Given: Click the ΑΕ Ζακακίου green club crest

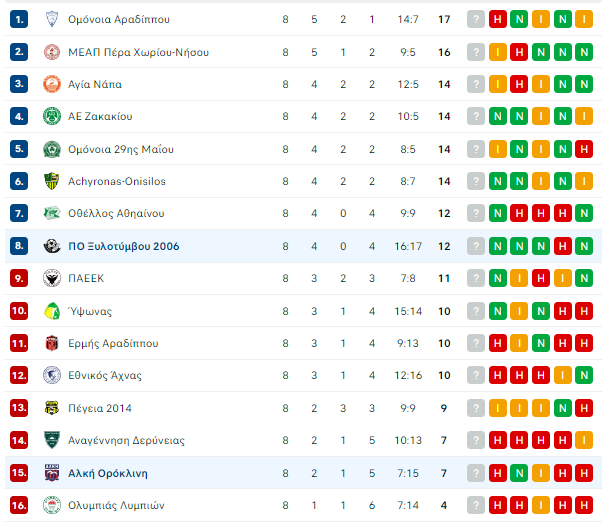Looking at the screenshot, I should [51, 116].
